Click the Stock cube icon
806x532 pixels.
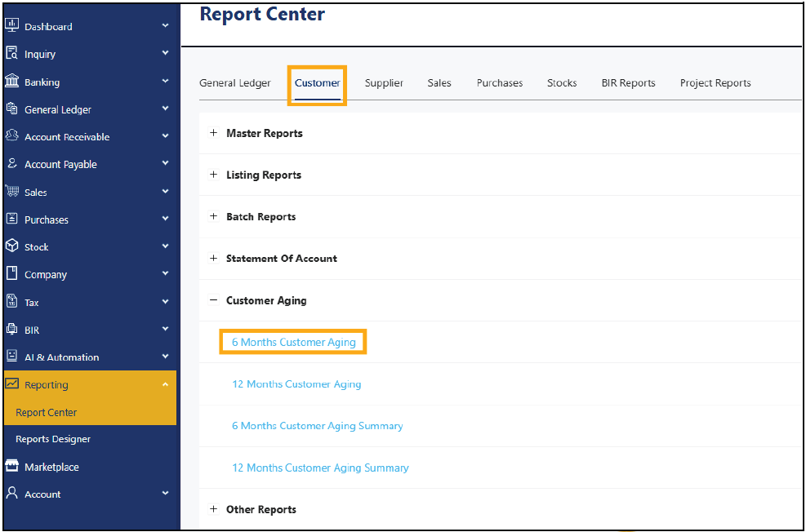point(11,246)
